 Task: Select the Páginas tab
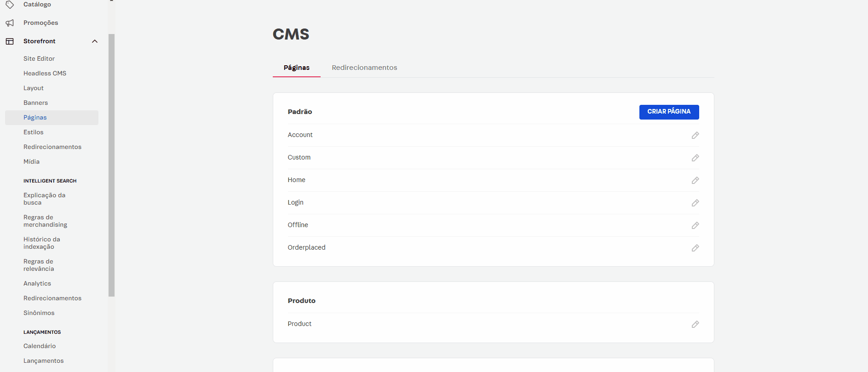(296, 67)
